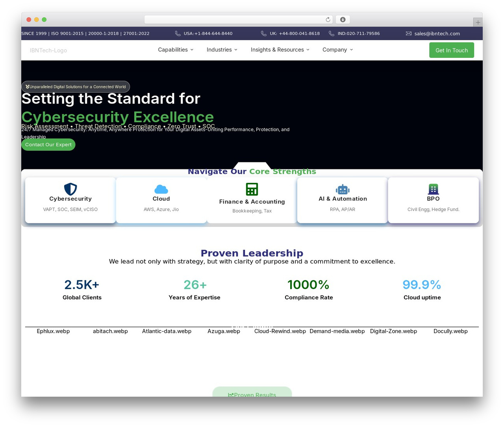
Task: Click the UK phone handset icon
Action: (264, 33)
